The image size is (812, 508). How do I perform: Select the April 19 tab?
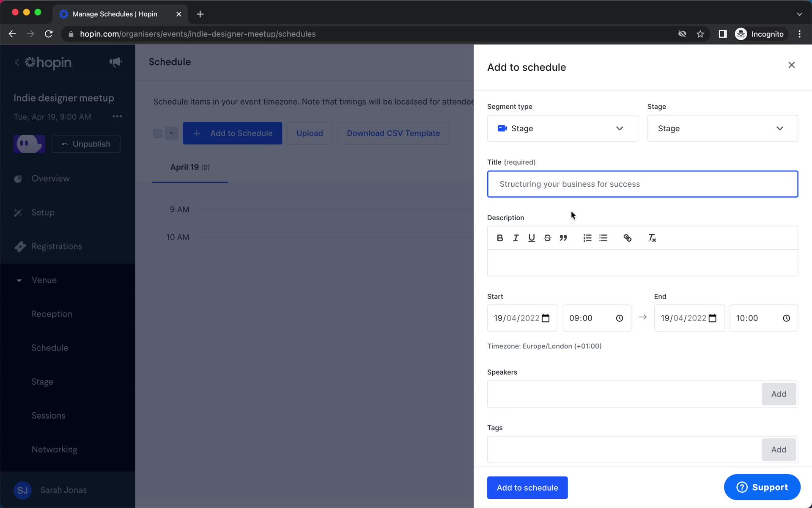pos(190,167)
